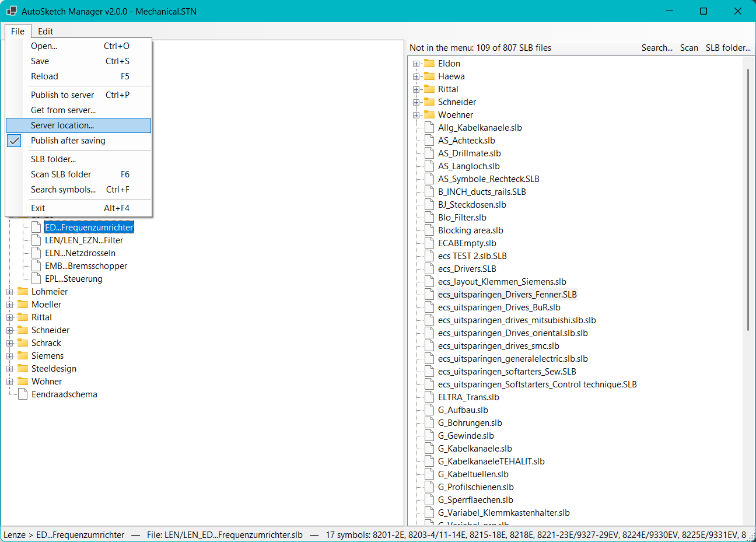Viewport: 756px width, 542px height.
Task: Expand the Steeldesign folder node
Action: tap(10, 369)
